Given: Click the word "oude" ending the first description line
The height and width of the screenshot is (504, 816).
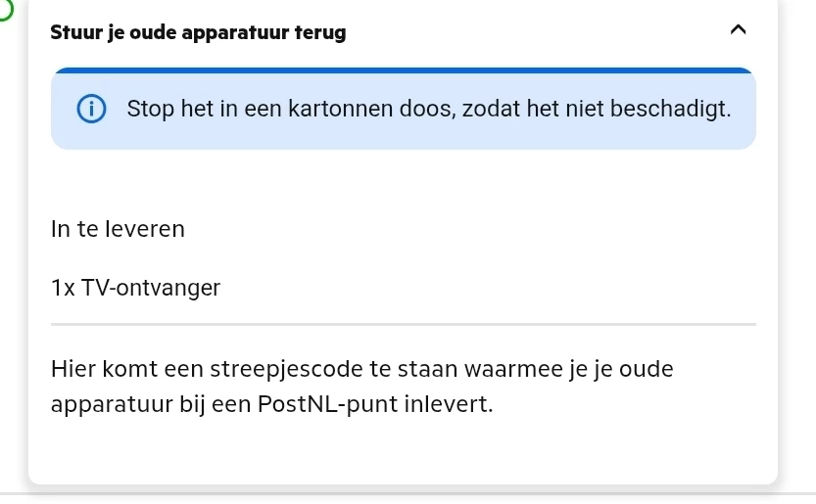Looking at the screenshot, I should pos(648,369).
